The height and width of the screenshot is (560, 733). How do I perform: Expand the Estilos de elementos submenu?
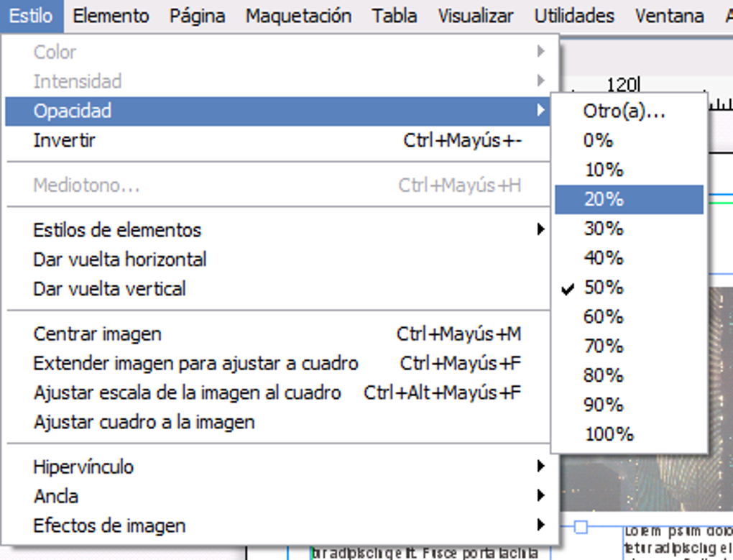117,230
